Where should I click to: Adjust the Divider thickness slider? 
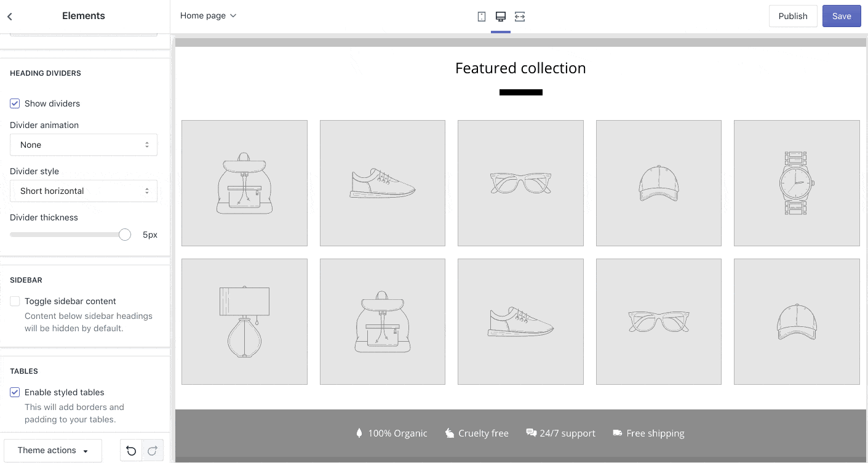coord(124,235)
